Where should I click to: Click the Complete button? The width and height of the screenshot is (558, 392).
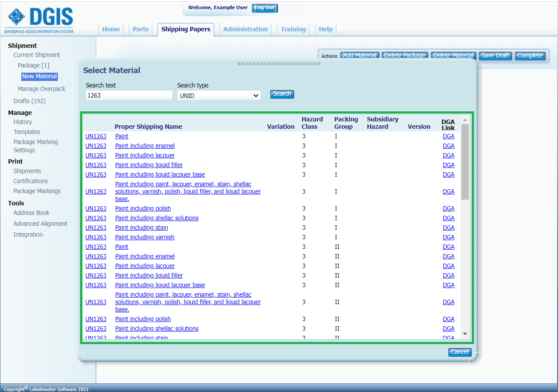[530, 55]
